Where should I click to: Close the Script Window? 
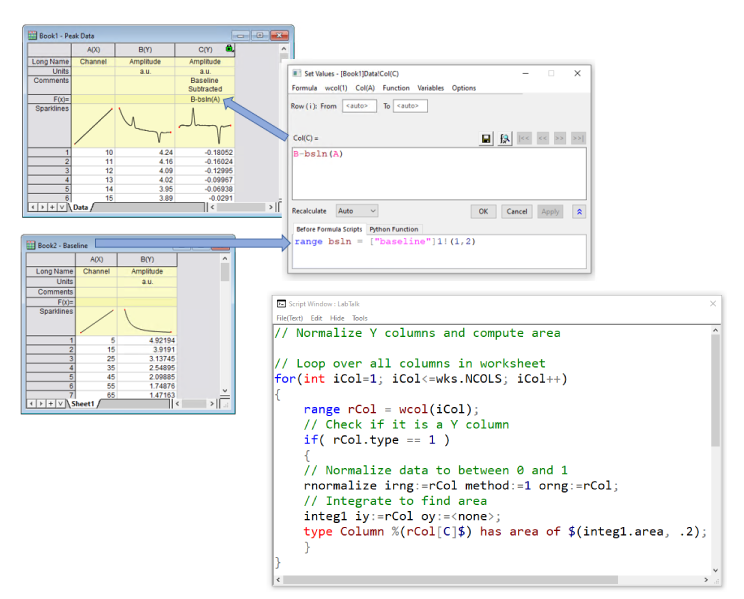713,304
